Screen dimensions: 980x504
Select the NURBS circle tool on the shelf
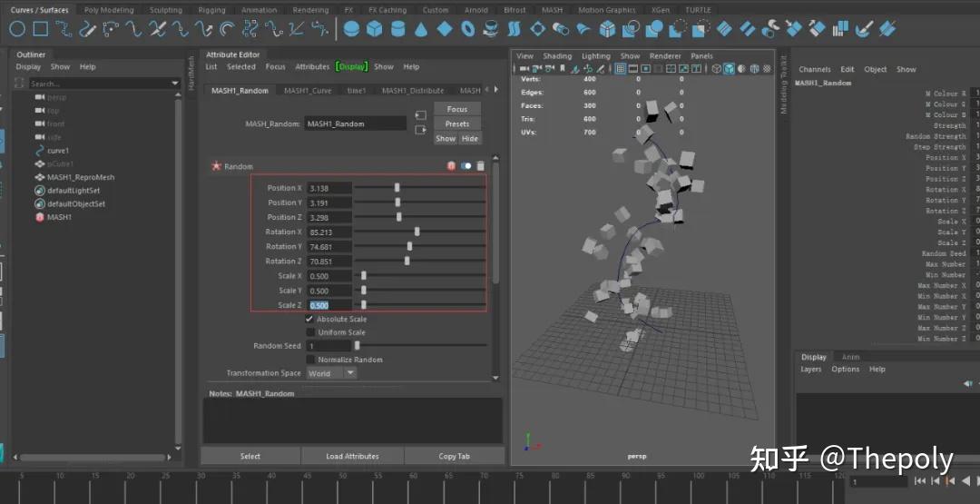coord(16,29)
